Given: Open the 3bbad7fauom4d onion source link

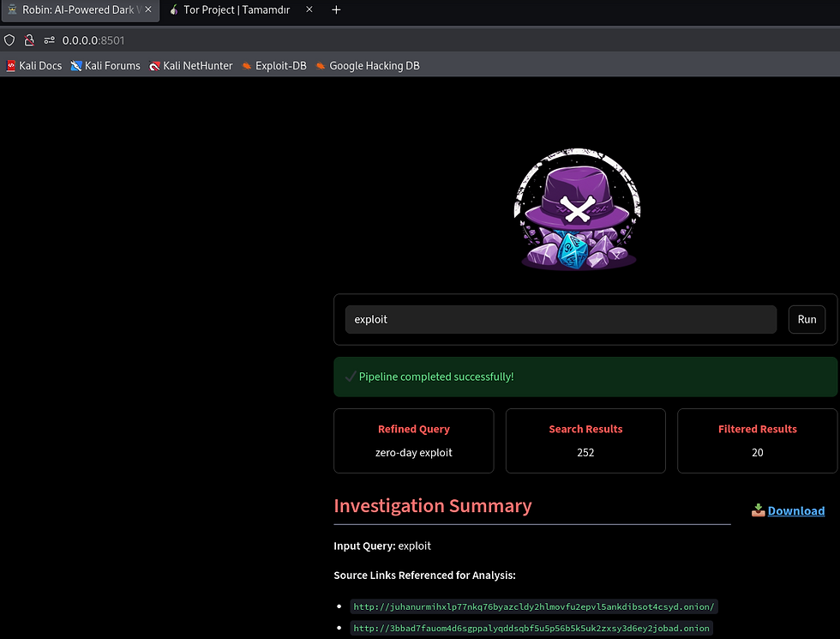Looking at the screenshot, I should pos(530,628).
